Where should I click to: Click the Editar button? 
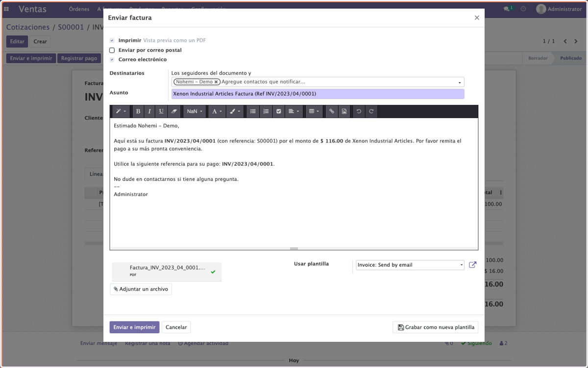(x=17, y=42)
